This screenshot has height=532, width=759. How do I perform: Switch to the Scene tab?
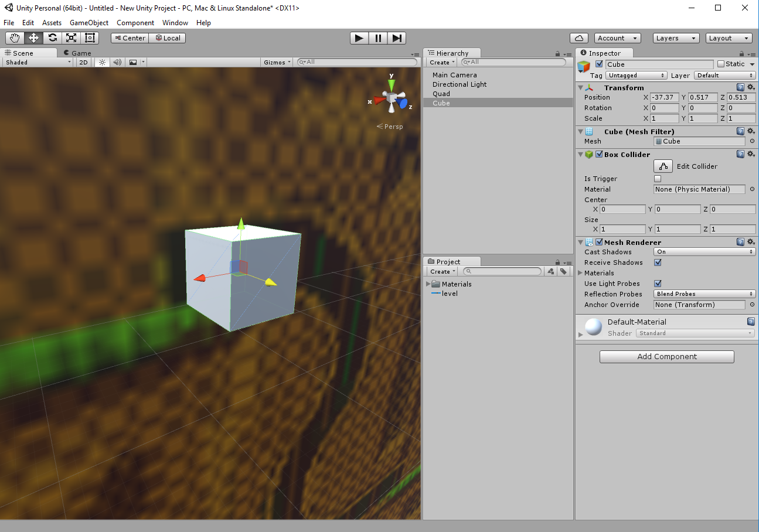[28, 53]
